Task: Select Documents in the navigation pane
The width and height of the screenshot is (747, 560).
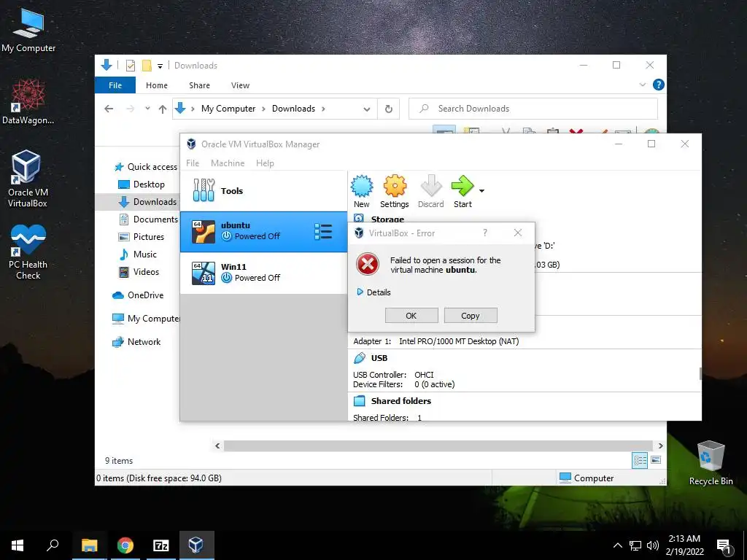Action: pyautogui.click(x=149, y=219)
